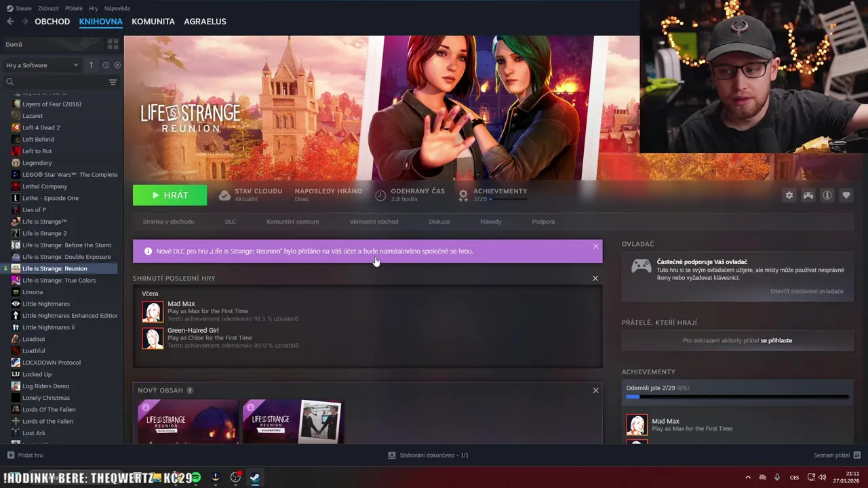Open Stránka v obchodu link

[x=168, y=222]
